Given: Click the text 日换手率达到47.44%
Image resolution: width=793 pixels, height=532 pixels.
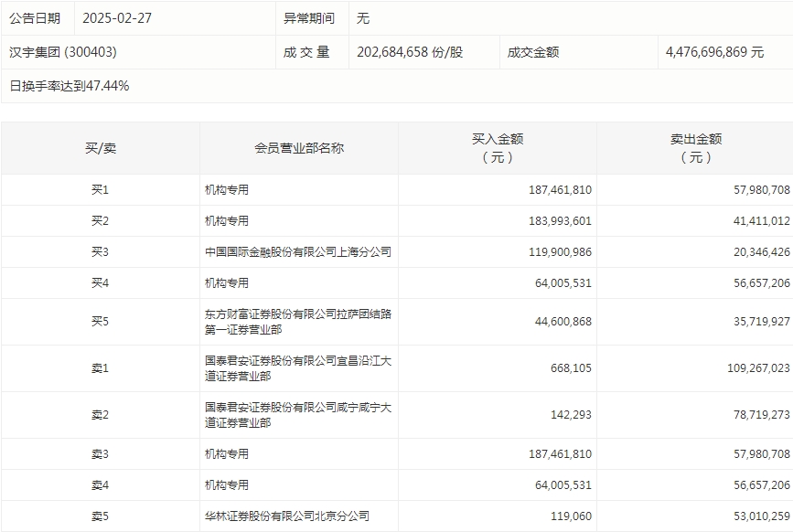Looking at the screenshot, I should [x=70, y=86].
